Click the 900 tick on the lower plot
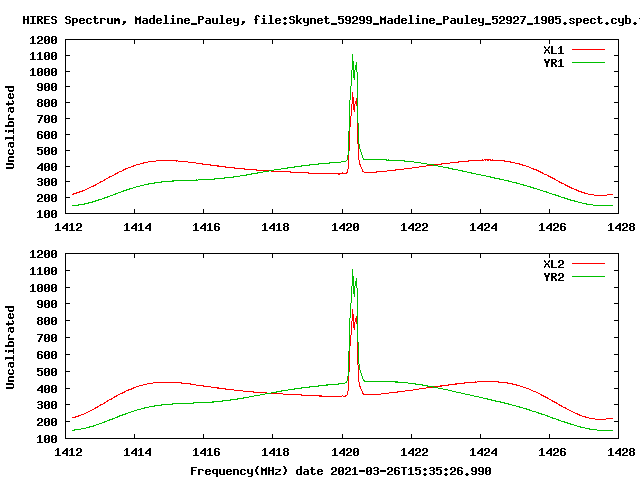The image size is (640, 480). [47, 304]
